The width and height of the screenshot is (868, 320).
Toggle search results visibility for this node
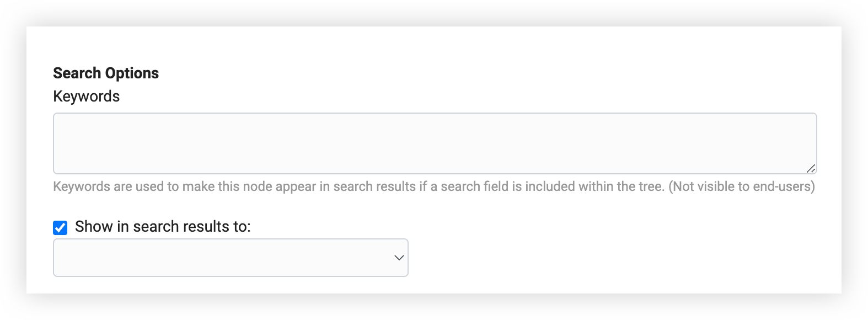60,227
